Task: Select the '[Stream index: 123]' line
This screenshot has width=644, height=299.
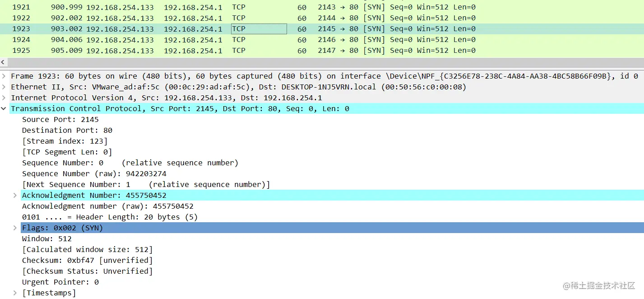Action: 65,141
